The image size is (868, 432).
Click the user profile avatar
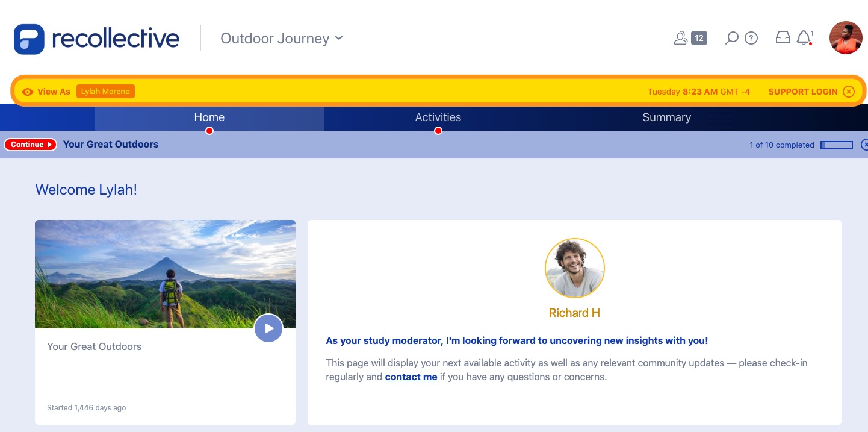coord(846,38)
